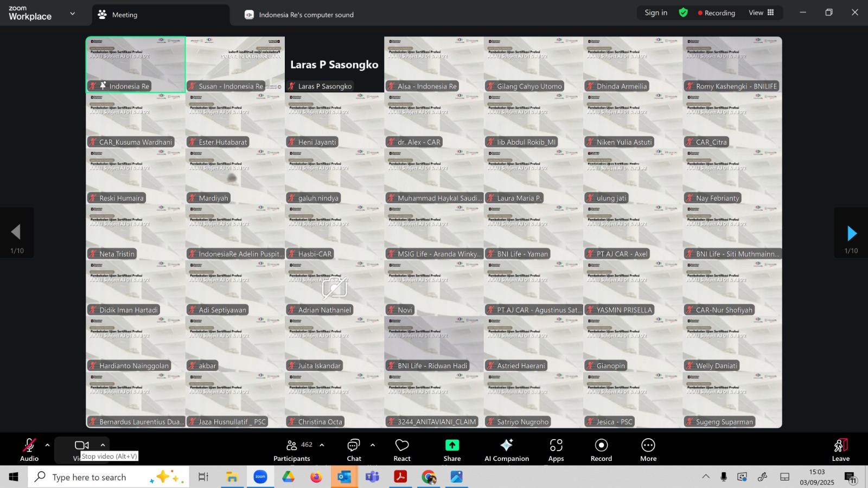Open the Chat panel
The image size is (868, 488).
[x=354, y=450]
